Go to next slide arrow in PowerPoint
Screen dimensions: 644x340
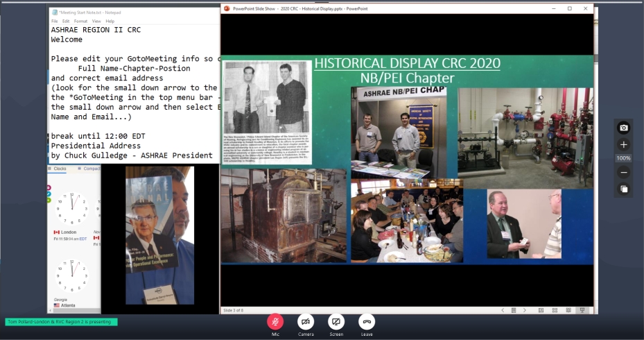pos(525,310)
